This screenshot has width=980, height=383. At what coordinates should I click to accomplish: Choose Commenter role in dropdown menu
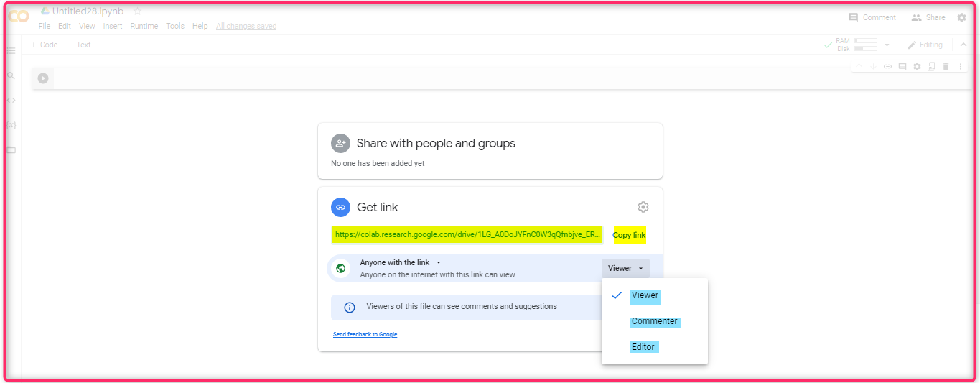(655, 321)
